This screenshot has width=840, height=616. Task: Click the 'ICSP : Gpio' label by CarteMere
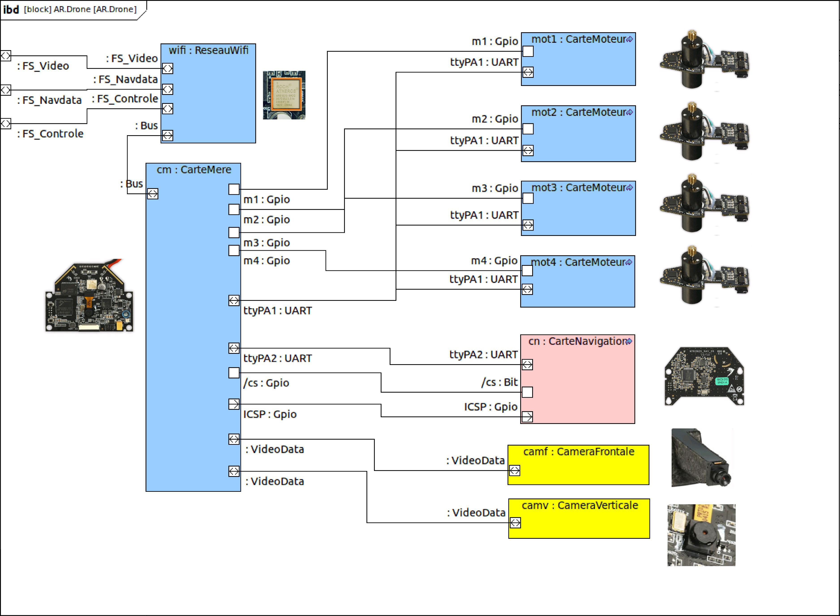270,414
